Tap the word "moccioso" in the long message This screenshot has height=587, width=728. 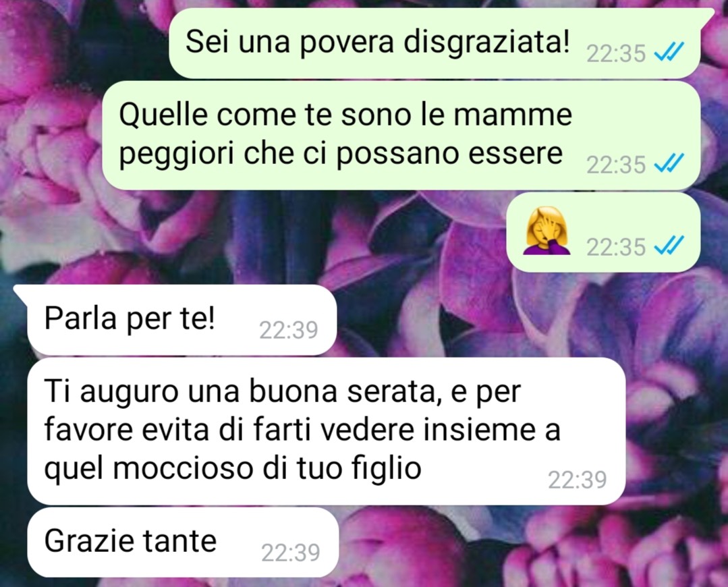(183, 468)
